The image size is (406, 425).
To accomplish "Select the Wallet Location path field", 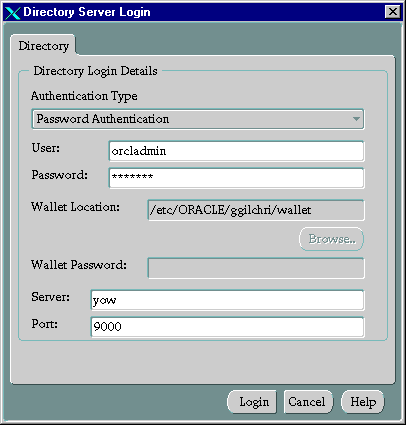I will click(256, 210).
